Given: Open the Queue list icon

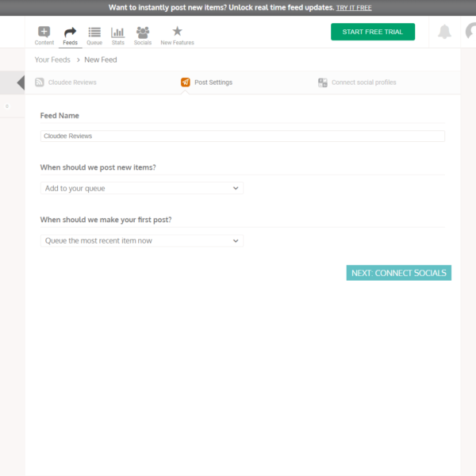Looking at the screenshot, I should [x=94, y=32].
